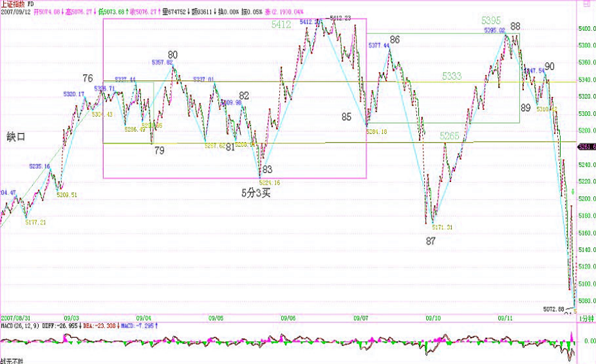Screen dimensions: 596x364
Task: Click the current price marker on the right axis
Action: [586, 147]
